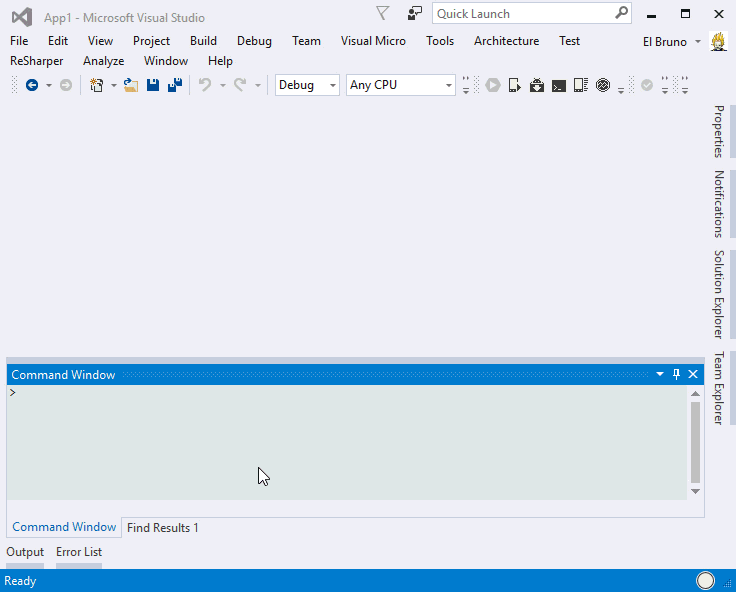736x592 pixels.
Task: Close the Command Window panel
Action: tap(693, 374)
